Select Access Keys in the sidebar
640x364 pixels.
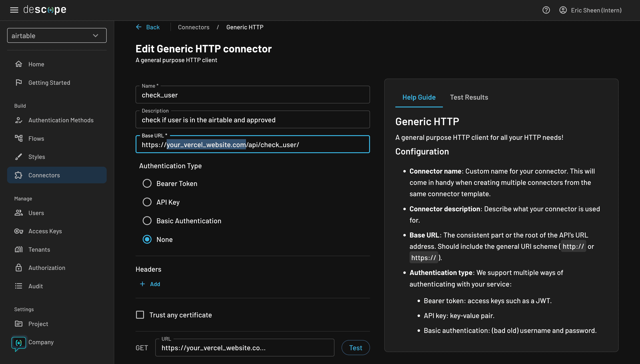[45, 231]
